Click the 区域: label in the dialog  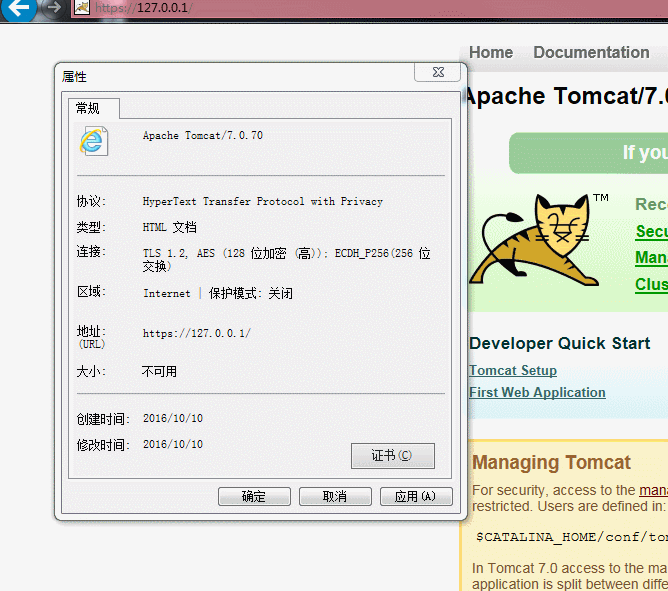click(x=91, y=291)
